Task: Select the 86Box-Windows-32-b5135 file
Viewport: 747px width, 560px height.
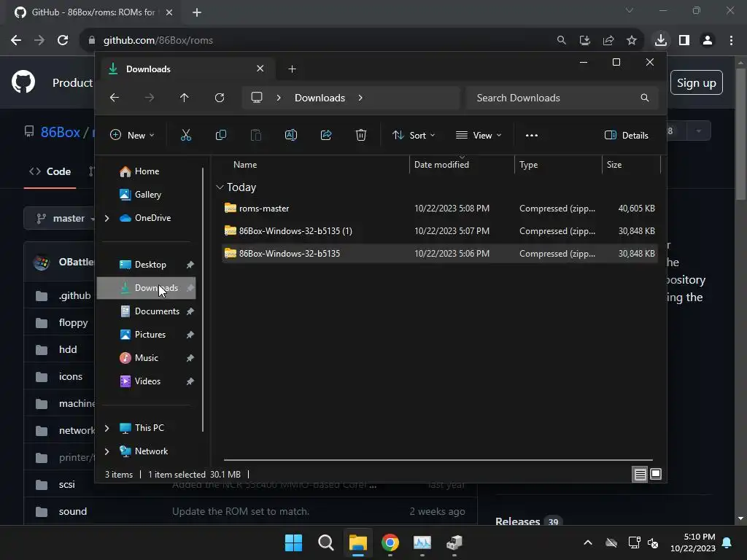Action: coord(440,253)
